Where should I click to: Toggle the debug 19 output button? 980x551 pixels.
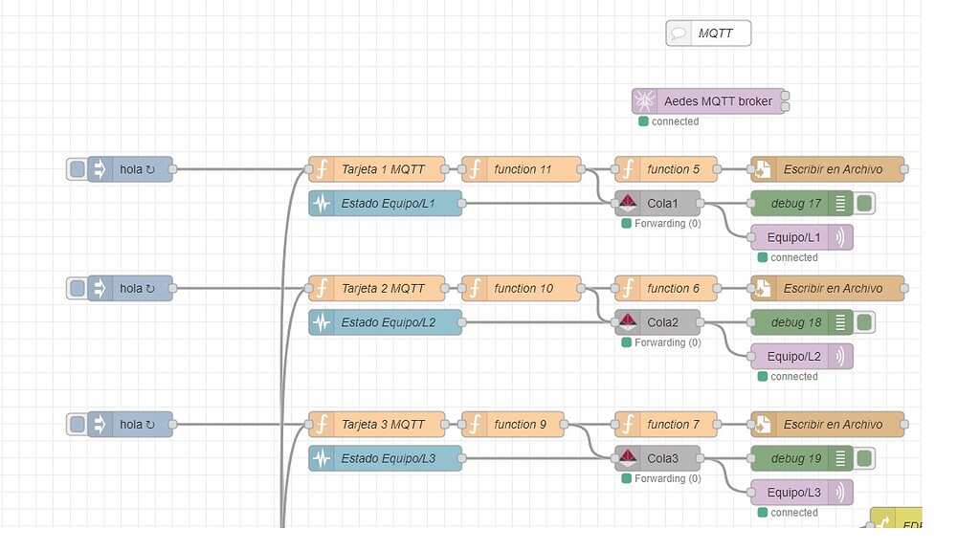click(864, 457)
